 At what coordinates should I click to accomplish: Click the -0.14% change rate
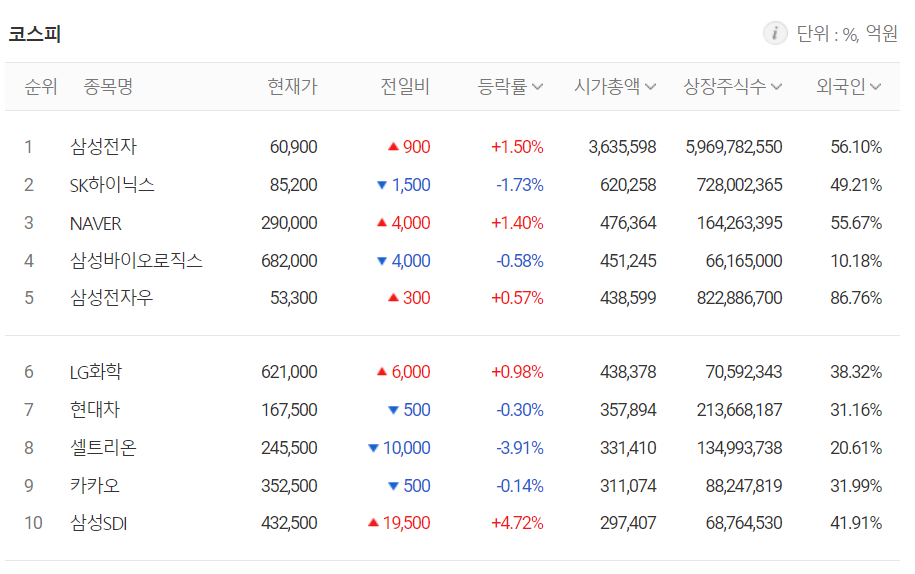pyautogui.click(x=520, y=486)
